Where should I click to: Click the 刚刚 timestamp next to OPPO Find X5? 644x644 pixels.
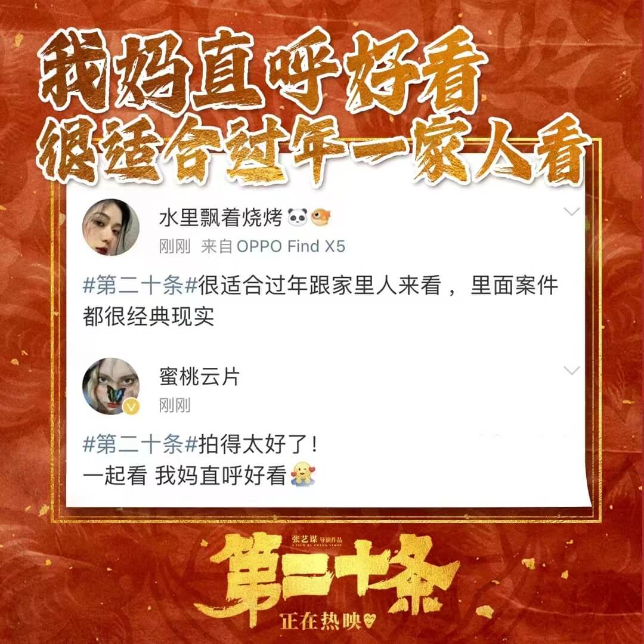point(175,246)
